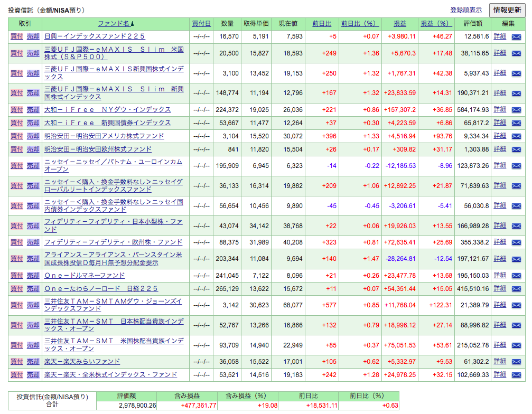Click 売却 for 日興－インデックスファンド２２５
This screenshot has width=532, height=414.
pyautogui.click(x=33, y=36)
